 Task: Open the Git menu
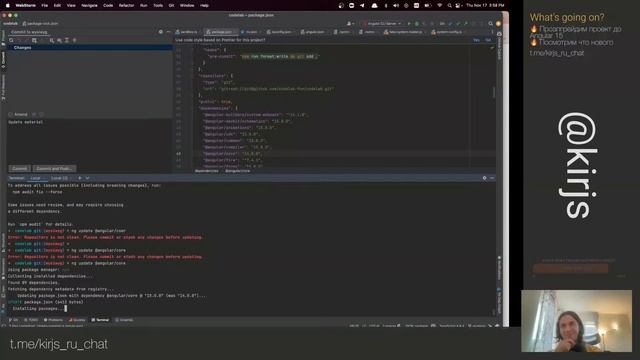(171, 5)
